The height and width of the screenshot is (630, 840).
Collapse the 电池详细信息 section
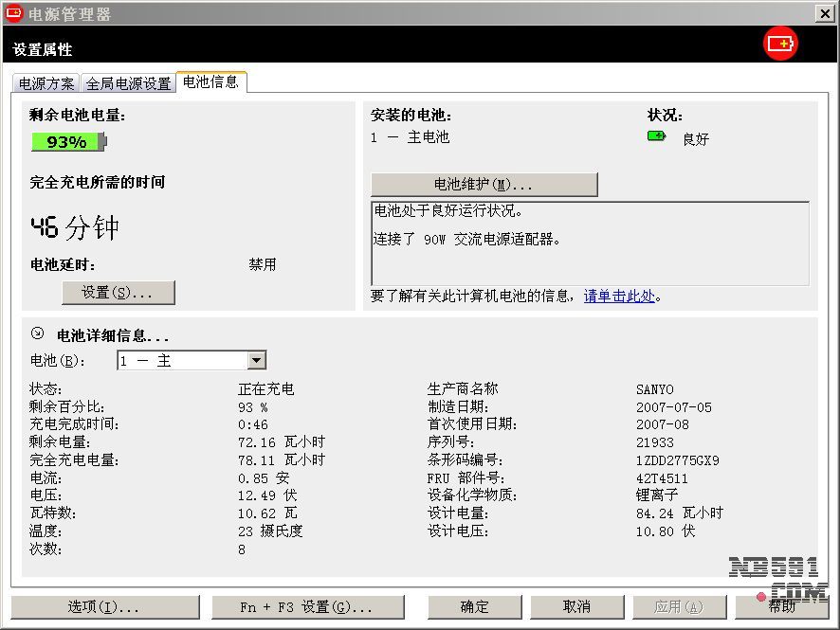tap(37, 333)
